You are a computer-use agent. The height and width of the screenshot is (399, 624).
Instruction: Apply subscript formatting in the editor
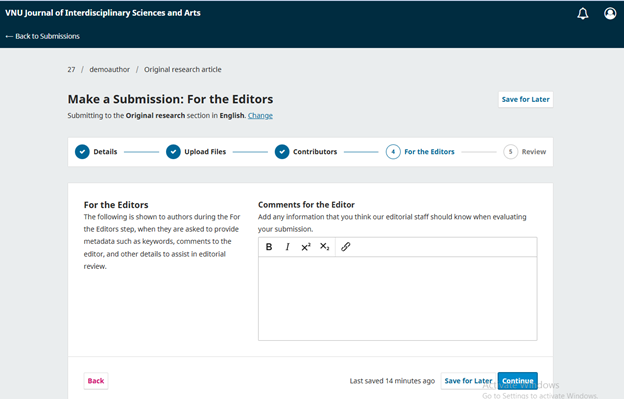(x=324, y=247)
